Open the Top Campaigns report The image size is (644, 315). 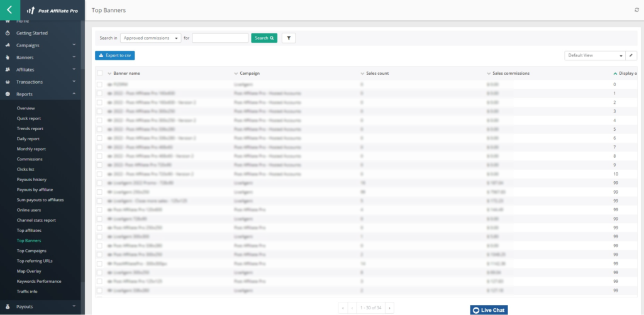[31, 250]
